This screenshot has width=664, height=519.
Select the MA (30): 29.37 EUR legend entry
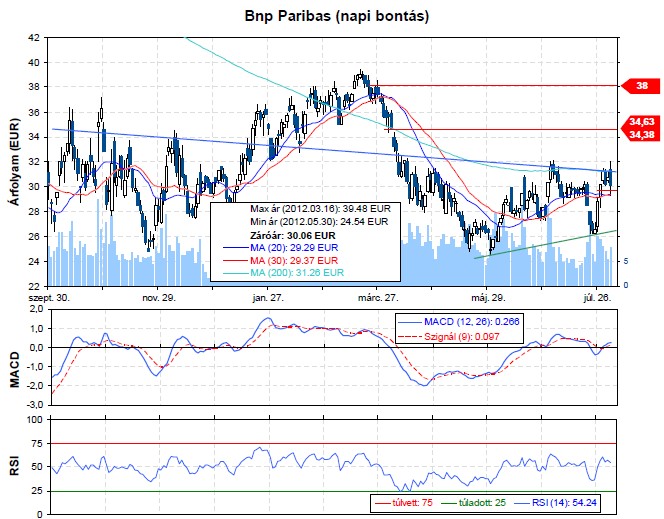point(280,260)
